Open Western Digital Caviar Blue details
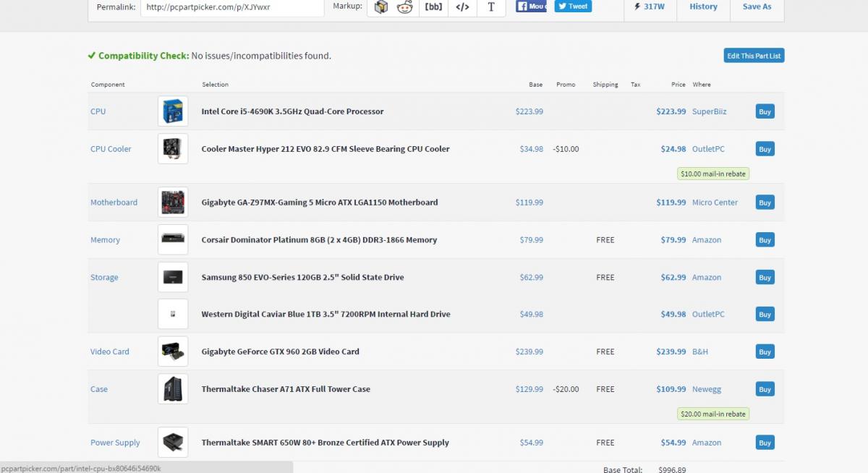Viewport: 868px width, 473px height. 325,314
